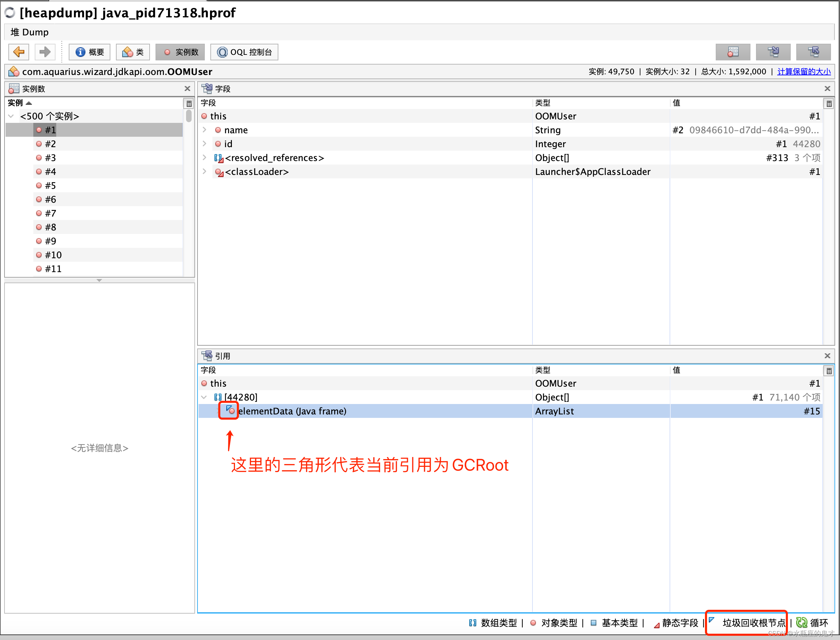Collapse the <500 个实例> tree node

(x=11, y=116)
